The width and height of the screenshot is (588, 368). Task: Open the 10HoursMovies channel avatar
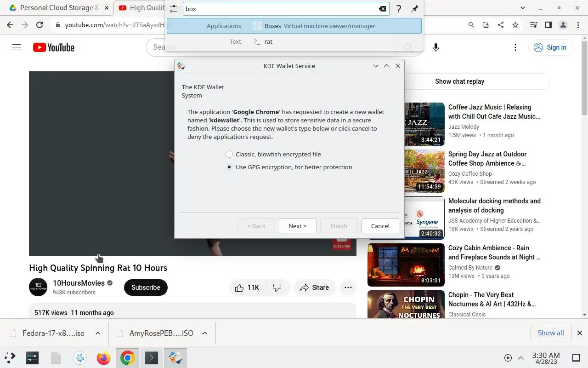38,287
